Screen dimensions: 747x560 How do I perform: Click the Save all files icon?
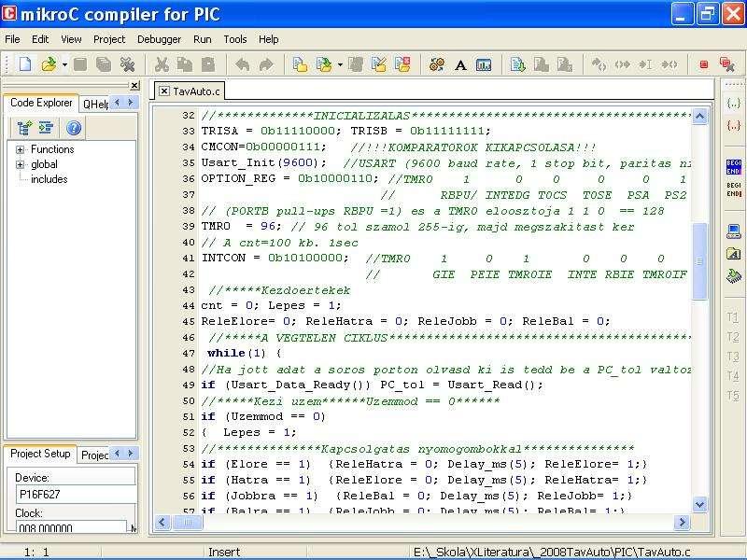click(104, 64)
